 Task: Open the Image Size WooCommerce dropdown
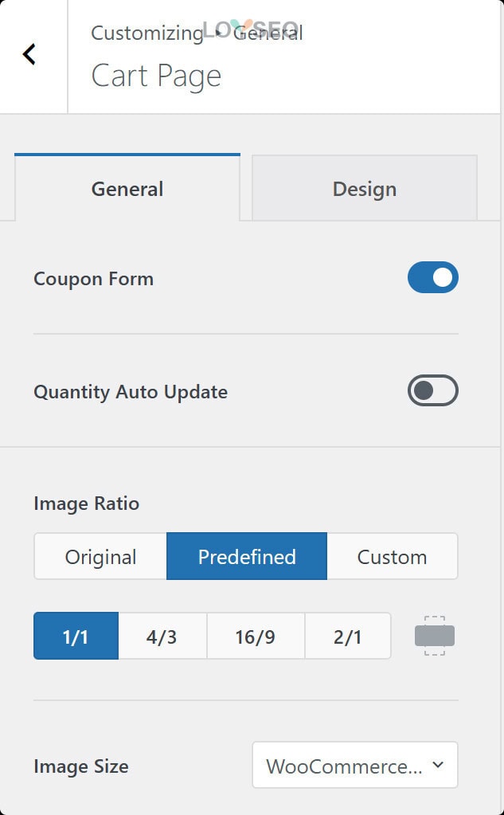coord(354,766)
